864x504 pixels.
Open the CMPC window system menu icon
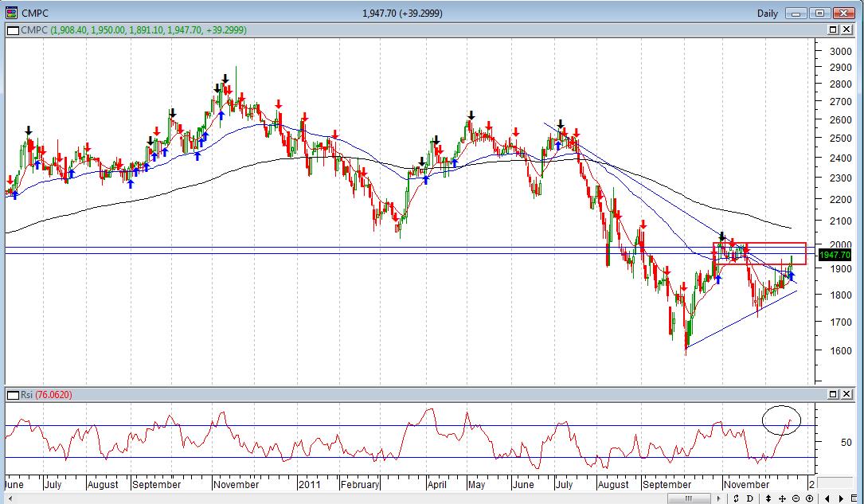coord(11,13)
